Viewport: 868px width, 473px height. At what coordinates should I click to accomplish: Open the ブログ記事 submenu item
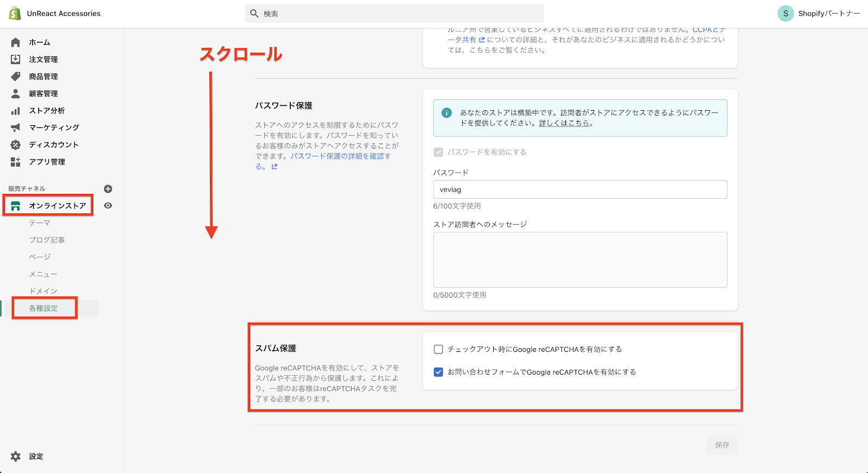(x=47, y=240)
